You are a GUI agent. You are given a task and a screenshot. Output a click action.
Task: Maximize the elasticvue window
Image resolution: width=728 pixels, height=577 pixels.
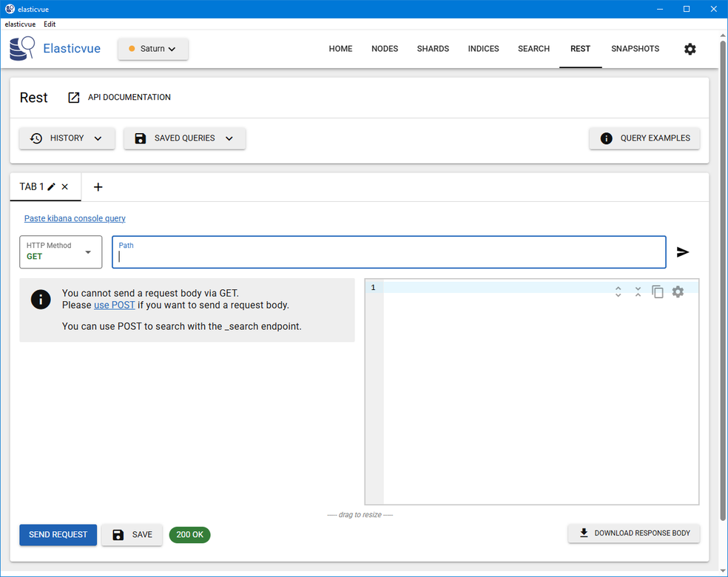pyautogui.click(x=687, y=10)
